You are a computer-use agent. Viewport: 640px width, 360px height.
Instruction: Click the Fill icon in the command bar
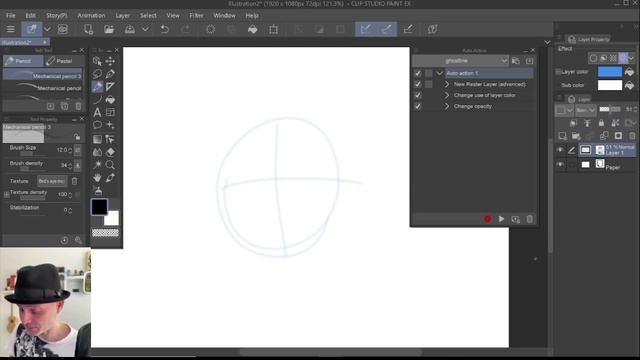point(253,29)
